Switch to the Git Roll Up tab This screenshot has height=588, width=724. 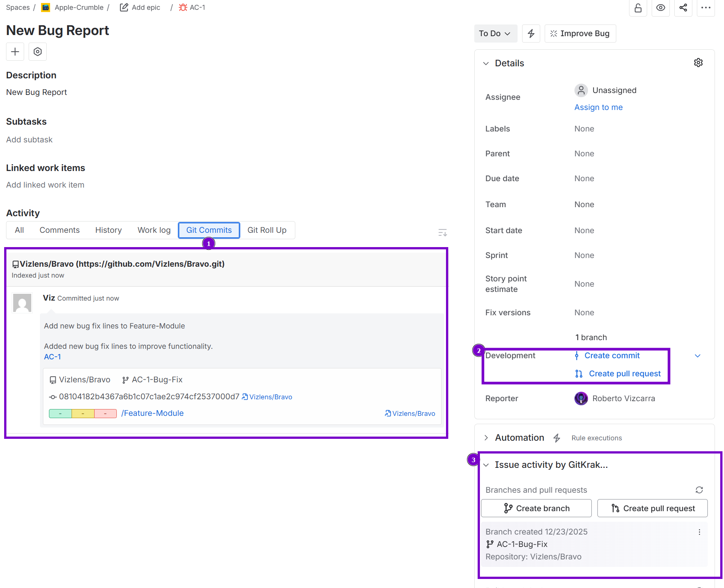click(267, 230)
